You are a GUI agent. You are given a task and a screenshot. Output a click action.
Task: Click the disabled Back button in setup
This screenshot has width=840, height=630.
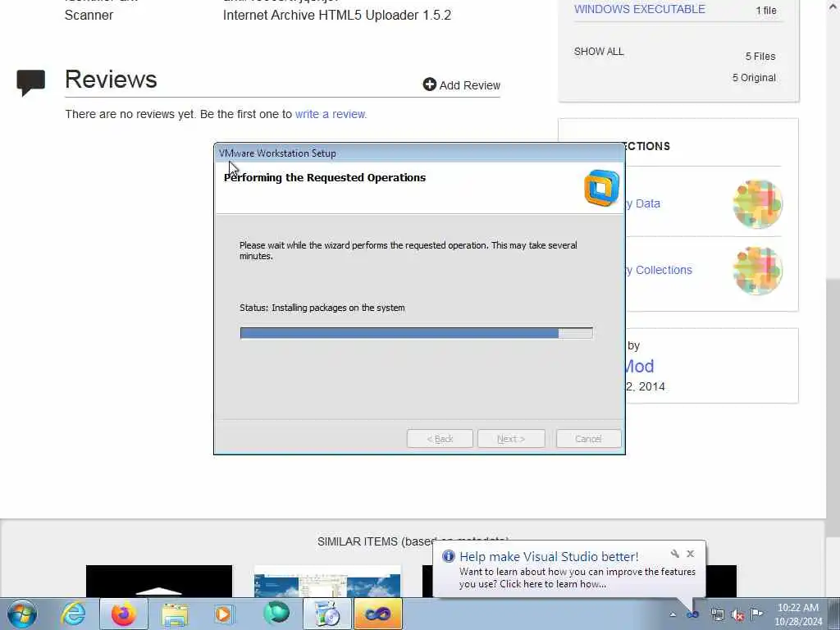point(440,439)
